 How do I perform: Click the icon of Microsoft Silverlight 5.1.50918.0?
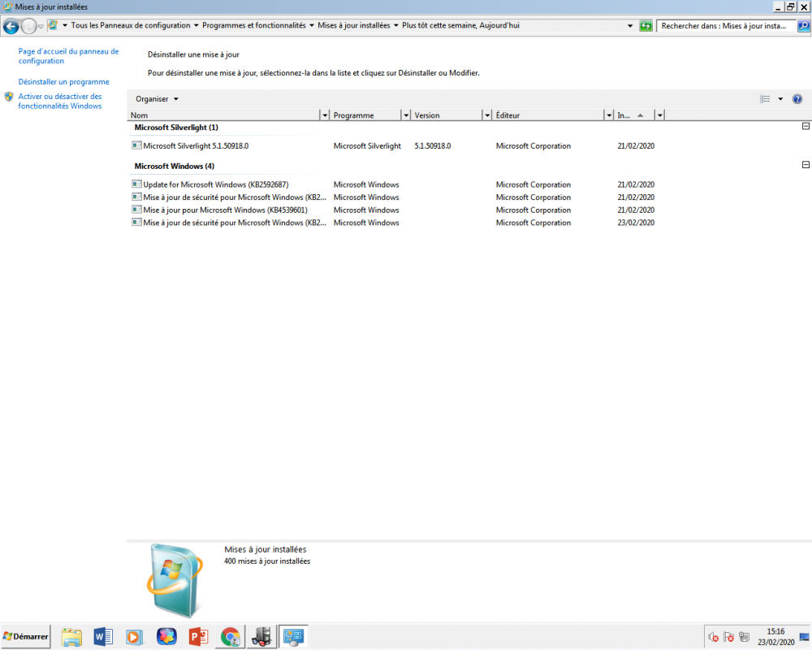coord(136,145)
